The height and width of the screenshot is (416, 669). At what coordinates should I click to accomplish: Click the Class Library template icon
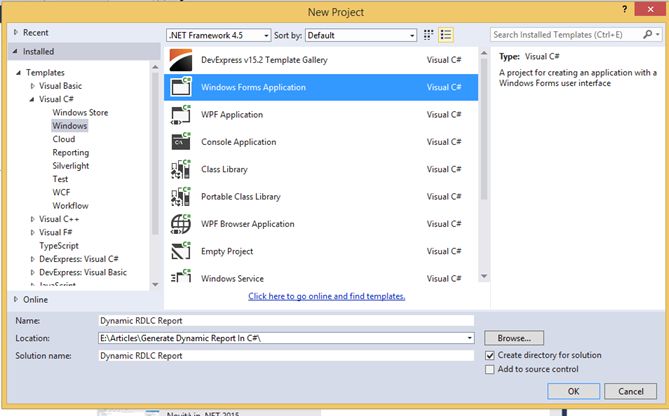[181, 169]
